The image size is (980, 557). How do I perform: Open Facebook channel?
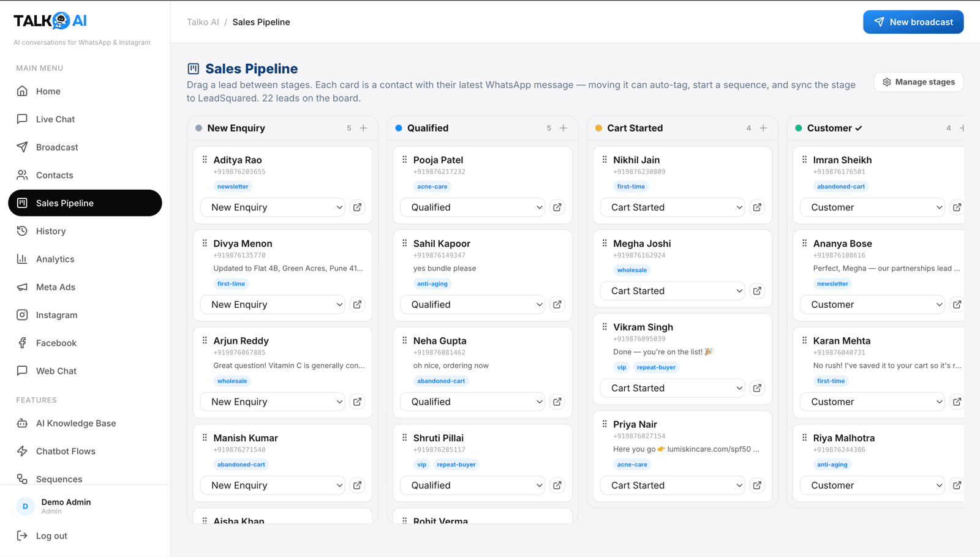(x=85, y=343)
